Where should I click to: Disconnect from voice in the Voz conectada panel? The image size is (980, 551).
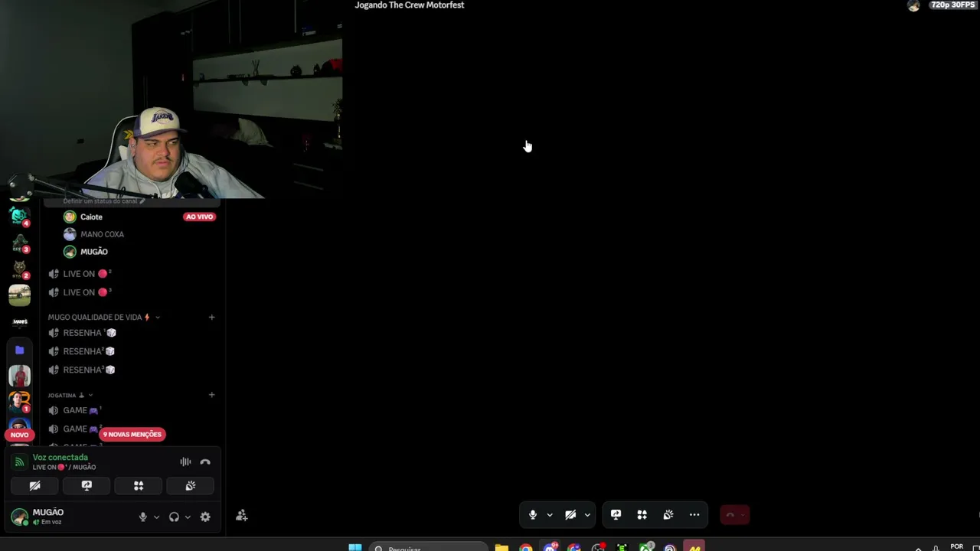(x=205, y=462)
